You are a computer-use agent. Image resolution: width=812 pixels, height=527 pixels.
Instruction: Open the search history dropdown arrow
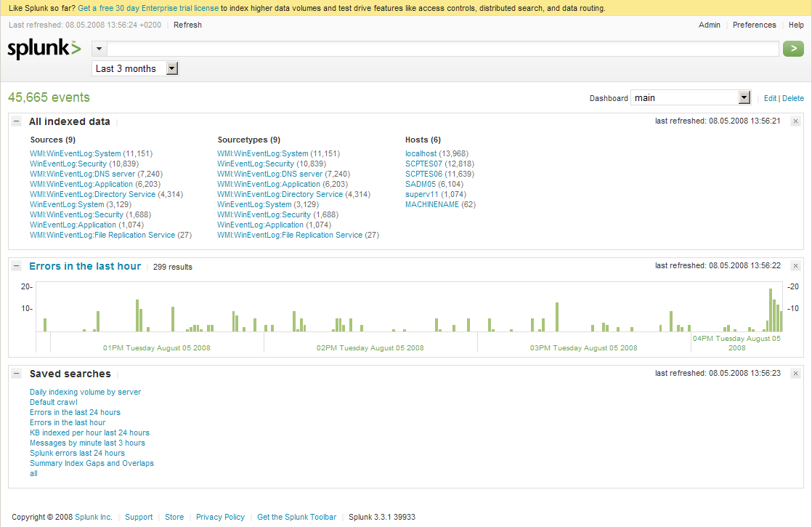(99, 49)
